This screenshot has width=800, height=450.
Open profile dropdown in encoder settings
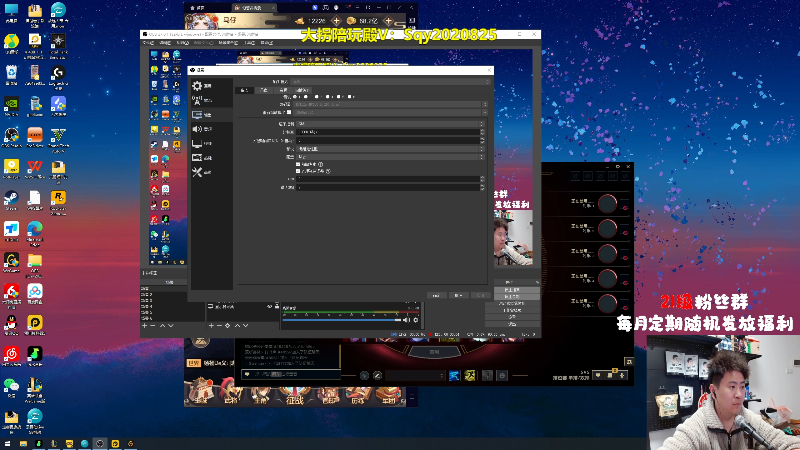[390, 157]
